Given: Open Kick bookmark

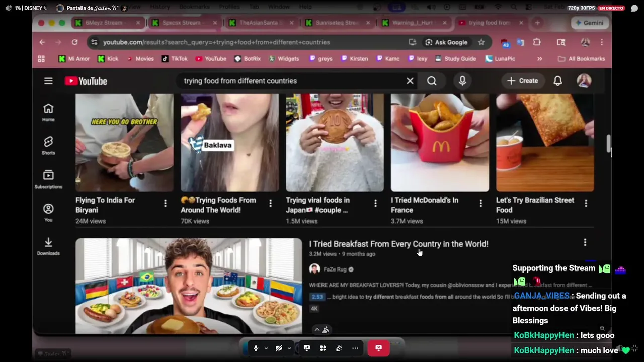Looking at the screenshot, I should [108, 59].
